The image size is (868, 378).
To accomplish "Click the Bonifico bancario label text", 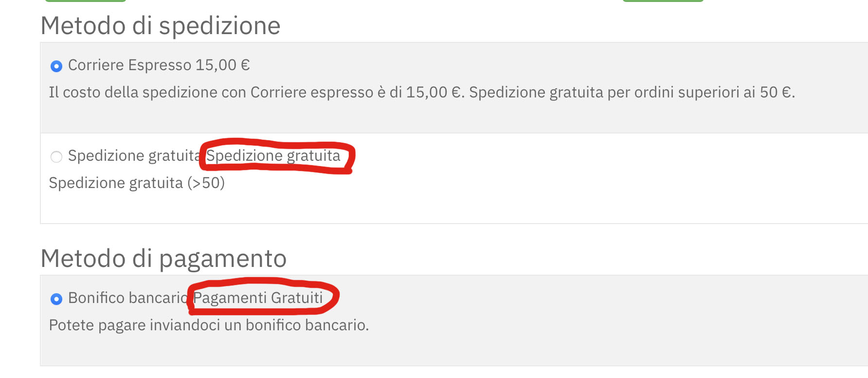I will coord(127,298).
